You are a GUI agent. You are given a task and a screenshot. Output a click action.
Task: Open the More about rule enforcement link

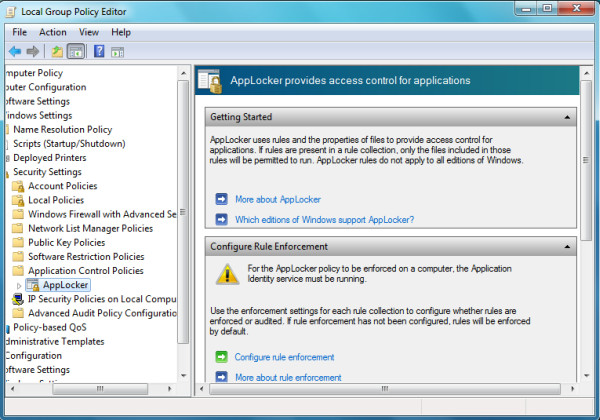(288, 377)
